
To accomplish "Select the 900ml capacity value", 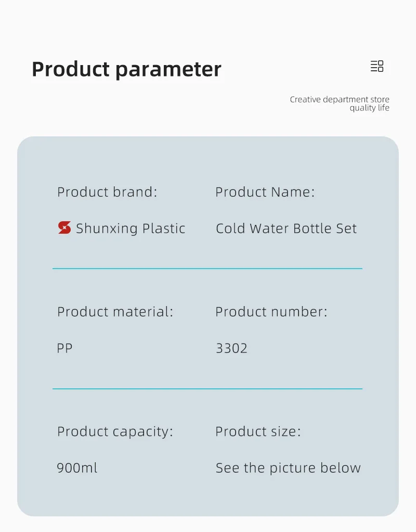I will [x=77, y=468].
